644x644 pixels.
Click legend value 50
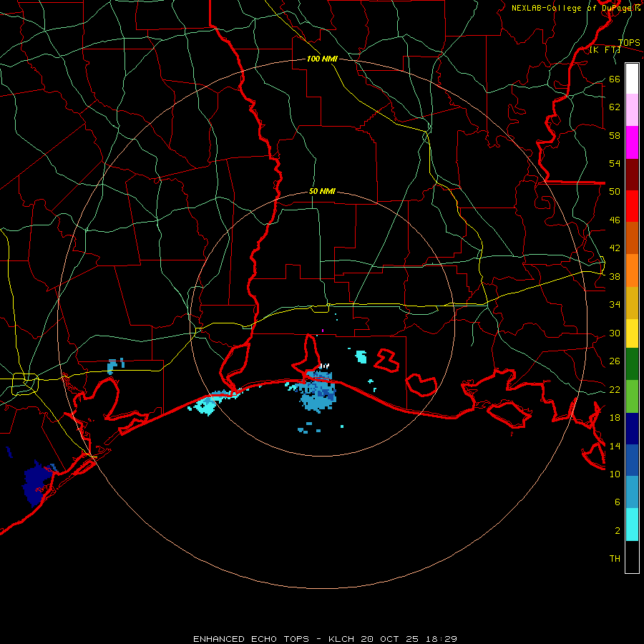point(615,192)
